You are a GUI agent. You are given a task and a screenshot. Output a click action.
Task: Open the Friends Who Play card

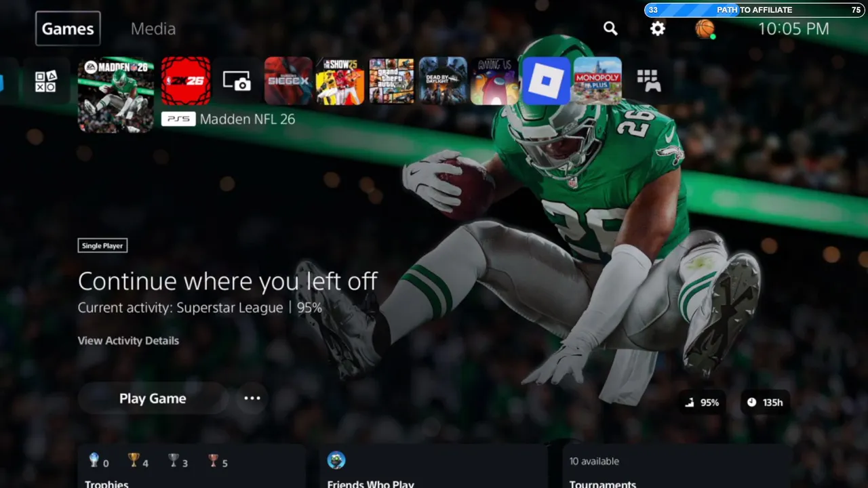tap(433, 466)
